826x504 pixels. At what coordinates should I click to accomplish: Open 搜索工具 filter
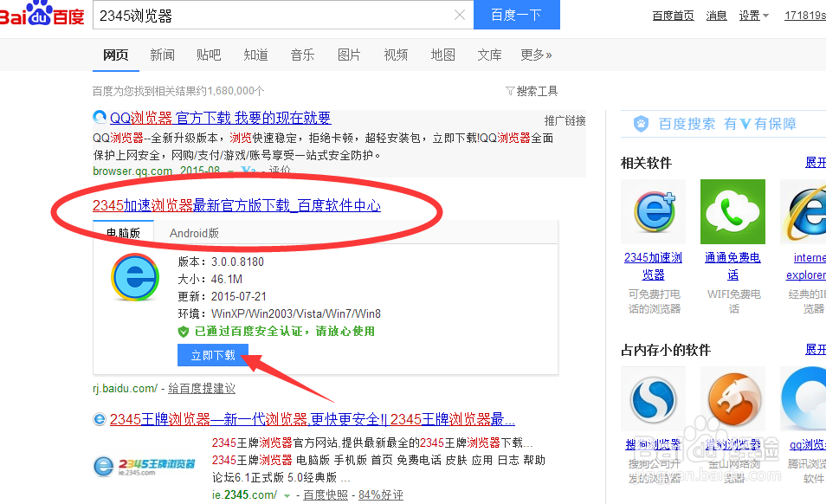[x=532, y=91]
